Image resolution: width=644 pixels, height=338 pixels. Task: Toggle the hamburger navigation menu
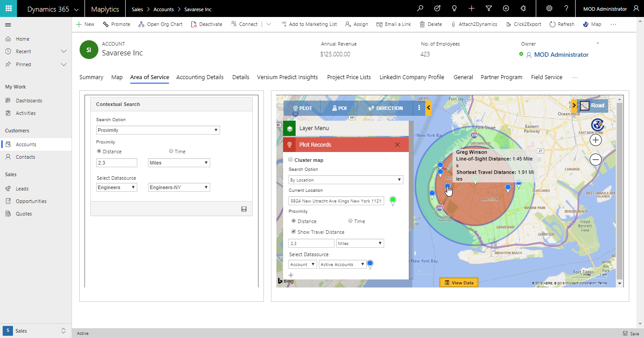click(x=8, y=25)
